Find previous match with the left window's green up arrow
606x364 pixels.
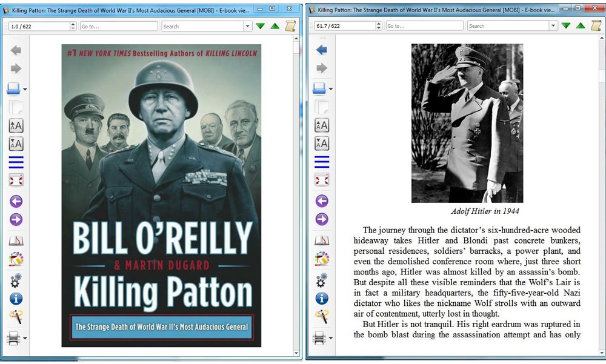(x=275, y=26)
